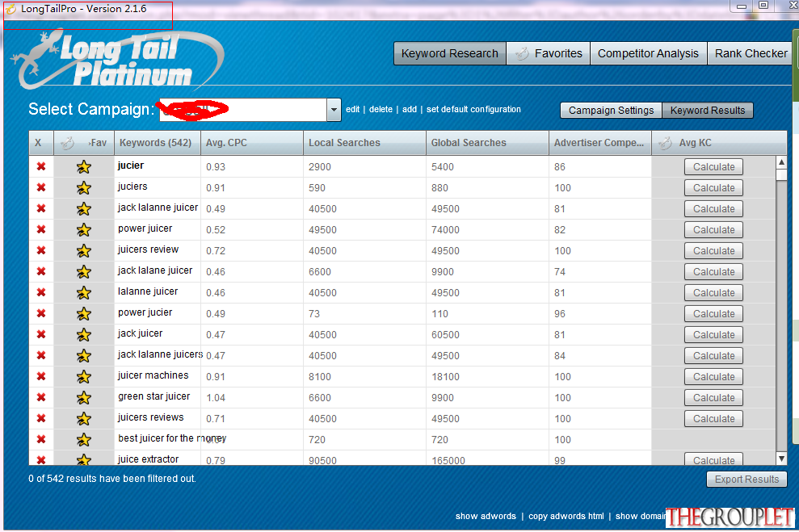Delete the juciers row using its red X
Screen dimensions: 799x532
(41, 187)
